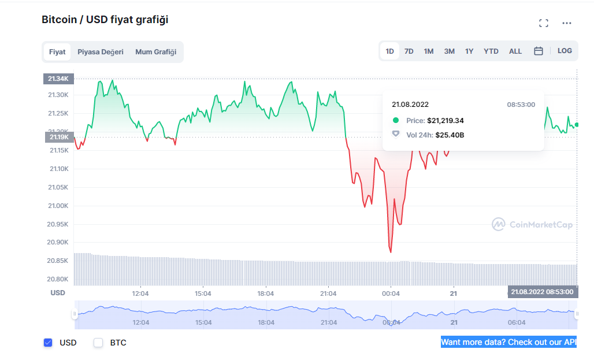Click the fullscreen chart icon

(x=543, y=23)
